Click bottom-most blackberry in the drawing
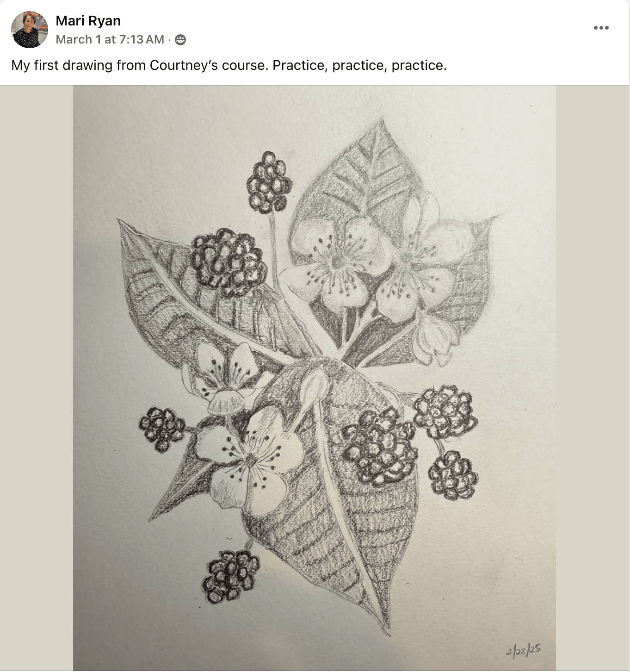 (x=230, y=576)
